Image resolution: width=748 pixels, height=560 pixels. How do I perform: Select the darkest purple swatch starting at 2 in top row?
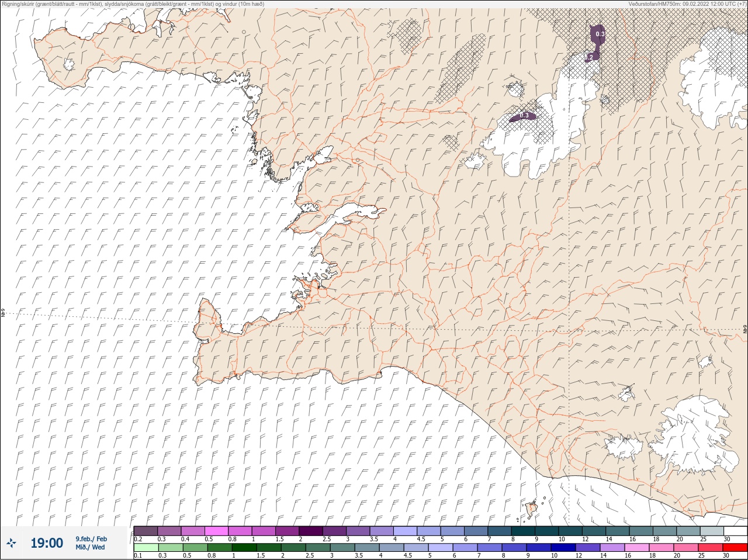[311, 531]
